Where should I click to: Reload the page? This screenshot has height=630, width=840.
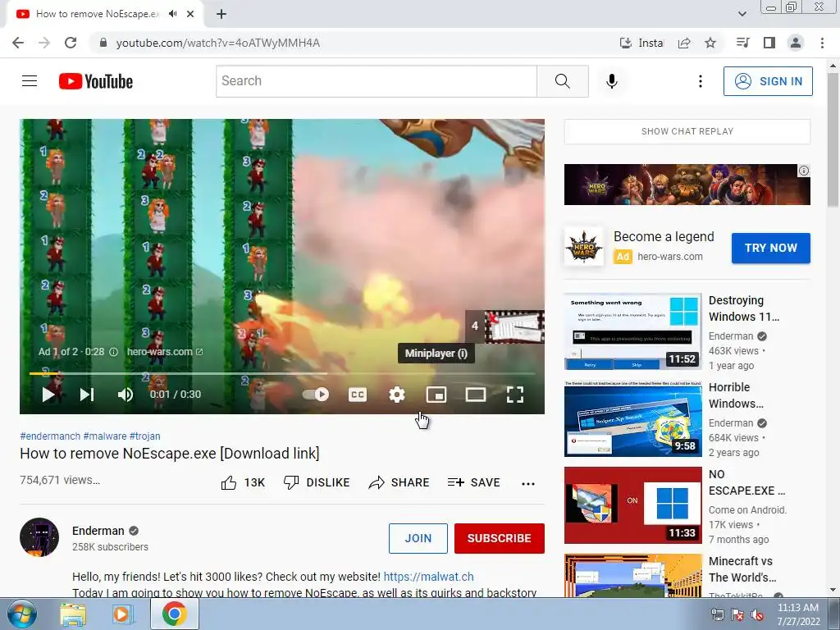click(71, 43)
